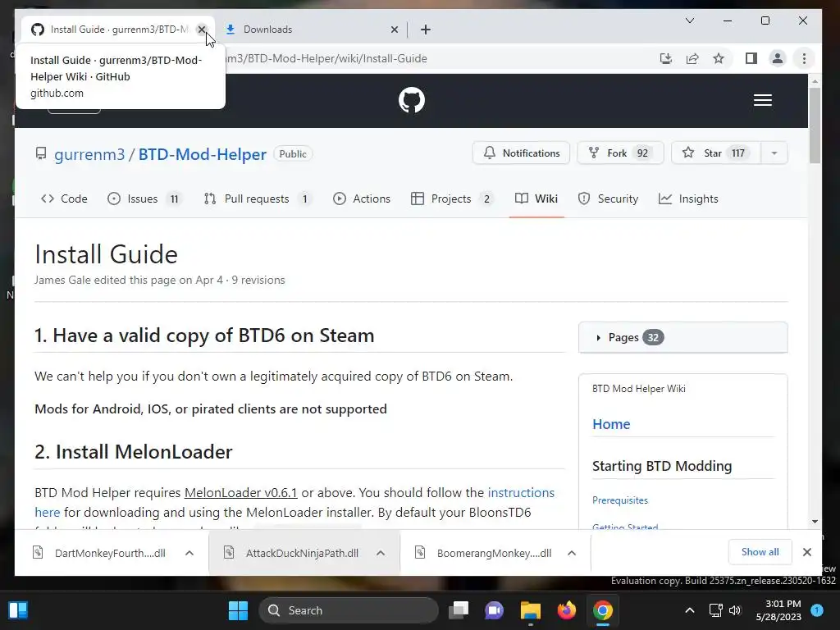Click the taskbar Search box
The image size is (840, 630).
(349, 610)
